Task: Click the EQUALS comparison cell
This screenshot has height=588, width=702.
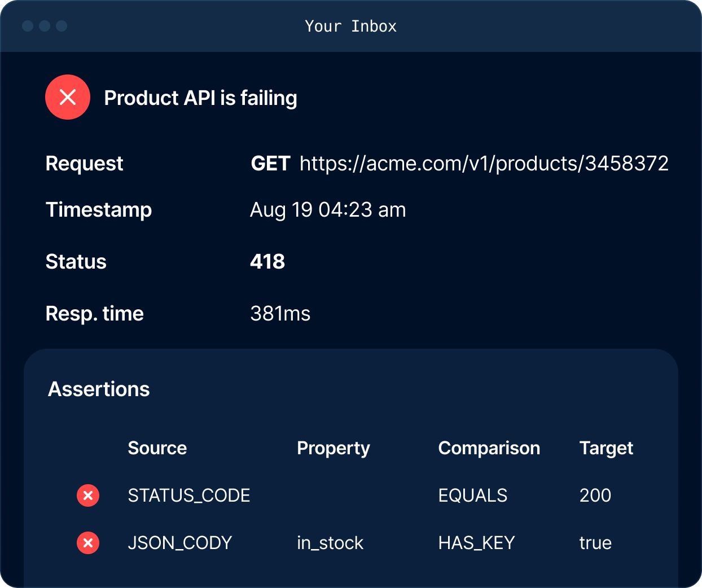Action: point(472,495)
